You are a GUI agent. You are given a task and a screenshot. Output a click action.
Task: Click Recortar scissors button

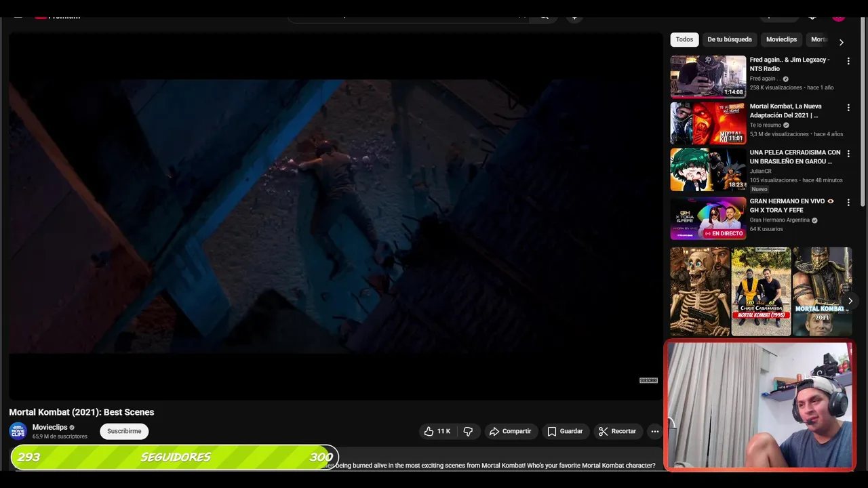pyautogui.click(x=617, y=431)
